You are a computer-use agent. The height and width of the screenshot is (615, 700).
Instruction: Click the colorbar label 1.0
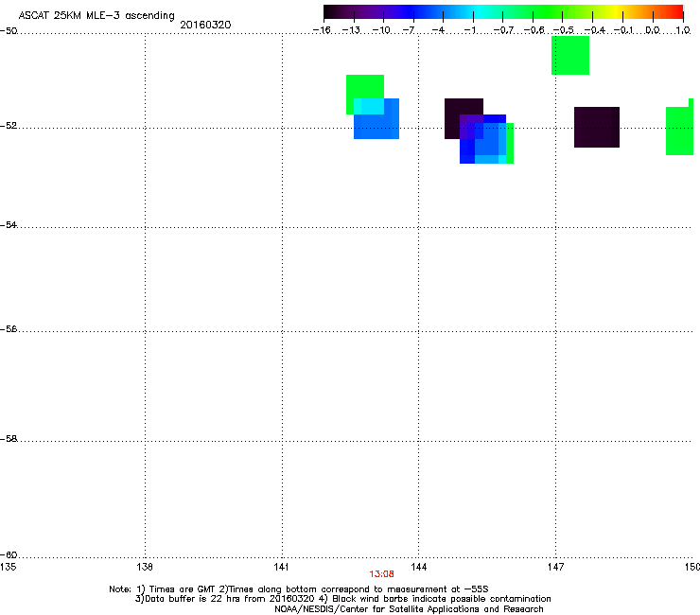683,30
